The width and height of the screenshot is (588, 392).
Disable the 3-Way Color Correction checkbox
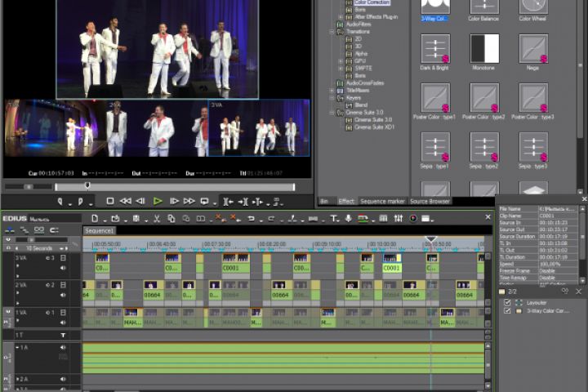coord(507,311)
